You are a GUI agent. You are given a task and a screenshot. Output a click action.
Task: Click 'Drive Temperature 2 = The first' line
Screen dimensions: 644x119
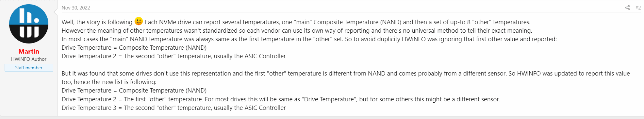click(x=281, y=99)
